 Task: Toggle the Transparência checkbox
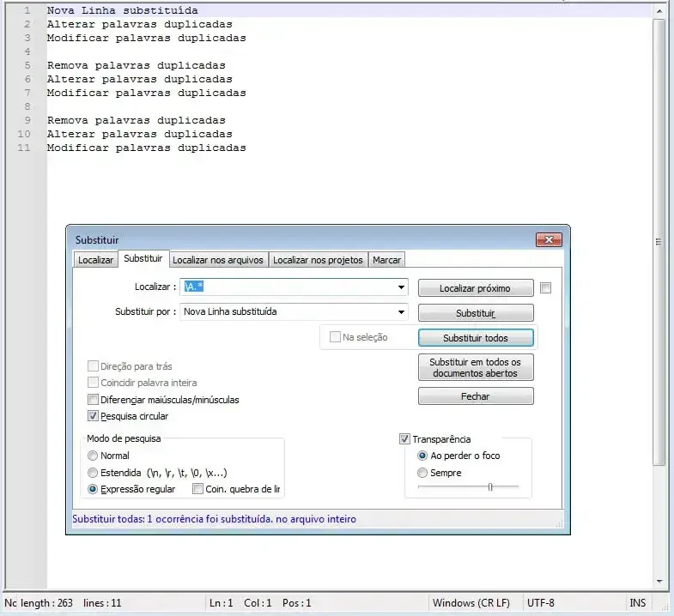(x=405, y=439)
